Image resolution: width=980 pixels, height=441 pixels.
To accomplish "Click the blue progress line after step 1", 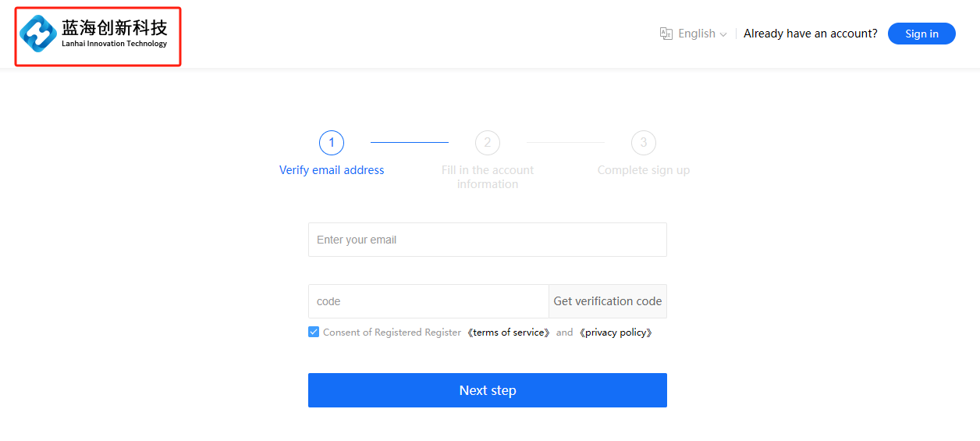I will tap(410, 143).
